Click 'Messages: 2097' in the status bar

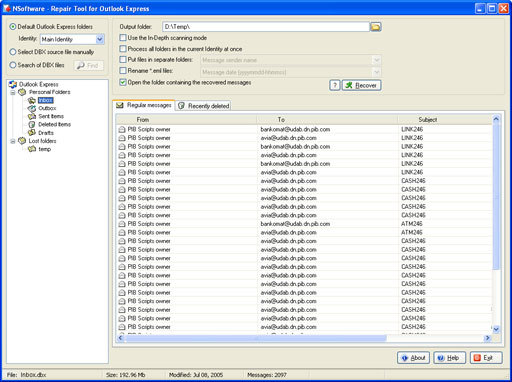[267, 375]
